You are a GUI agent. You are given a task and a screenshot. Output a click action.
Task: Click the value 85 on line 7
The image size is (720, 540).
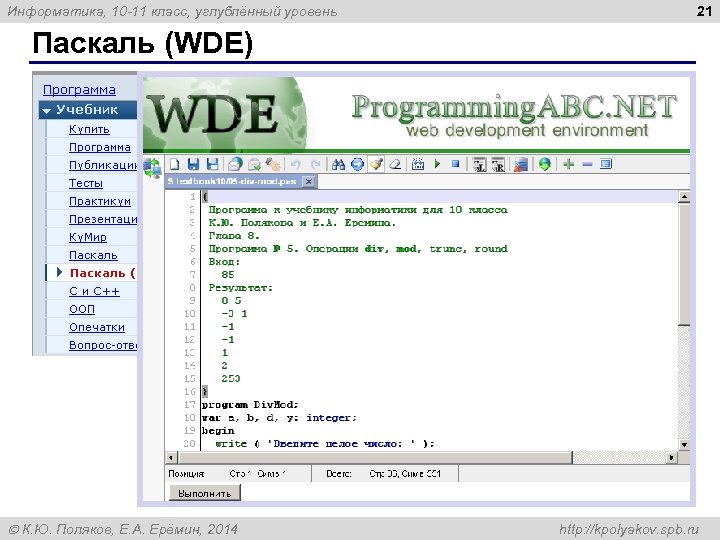point(228,275)
